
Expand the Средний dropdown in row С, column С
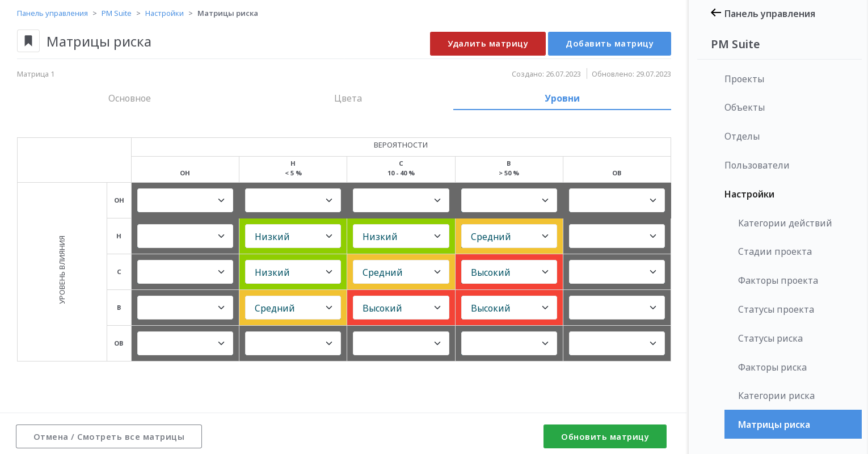pos(401,272)
